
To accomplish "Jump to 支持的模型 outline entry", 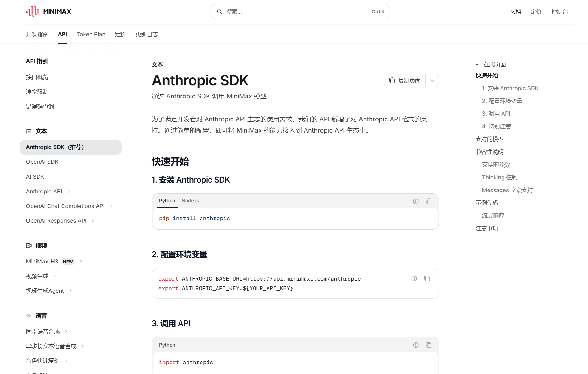I will click(x=490, y=139).
